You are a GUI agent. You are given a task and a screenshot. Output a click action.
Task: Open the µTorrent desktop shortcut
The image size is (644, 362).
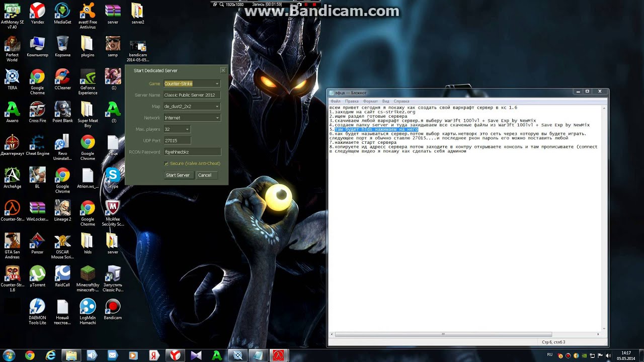click(x=37, y=276)
